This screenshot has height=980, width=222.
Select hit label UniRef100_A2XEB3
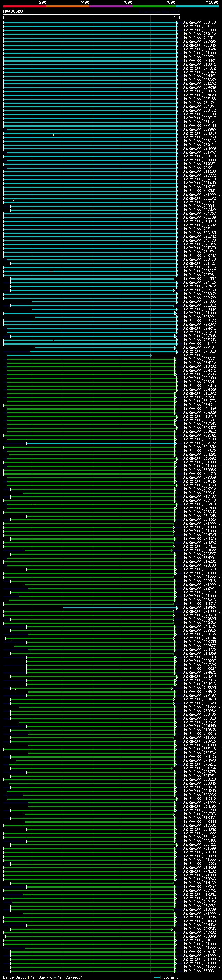point(199,114)
